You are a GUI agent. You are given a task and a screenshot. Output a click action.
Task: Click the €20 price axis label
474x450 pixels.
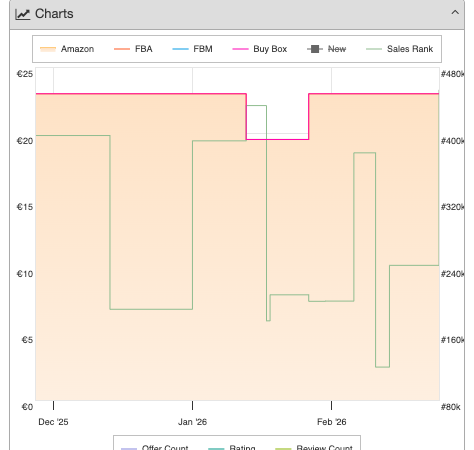pyautogui.click(x=25, y=141)
